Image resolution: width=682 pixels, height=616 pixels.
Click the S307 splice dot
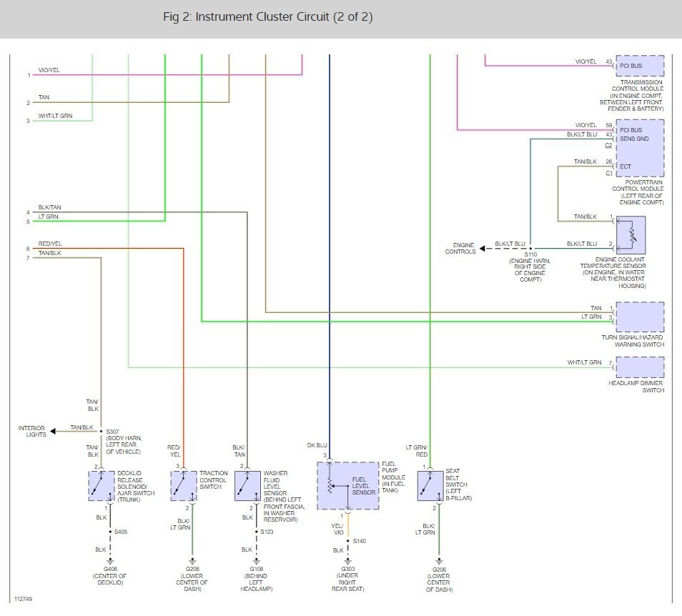tap(102, 431)
